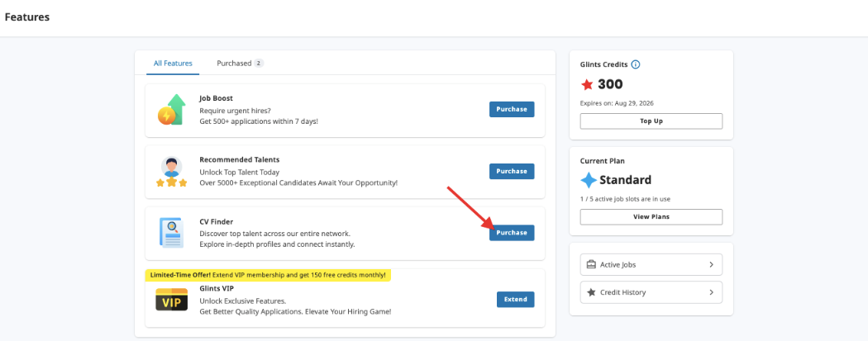The width and height of the screenshot is (868, 341).
Task: Open the Purchased tab
Action: tap(234, 64)
